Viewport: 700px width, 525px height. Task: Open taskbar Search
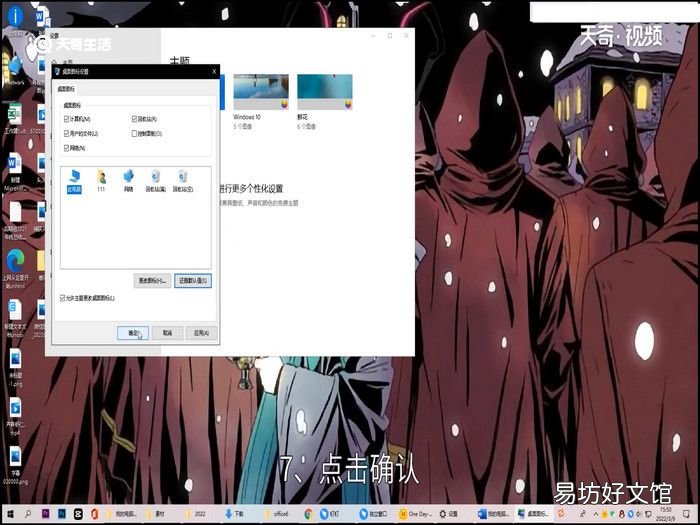pos(28,514)
